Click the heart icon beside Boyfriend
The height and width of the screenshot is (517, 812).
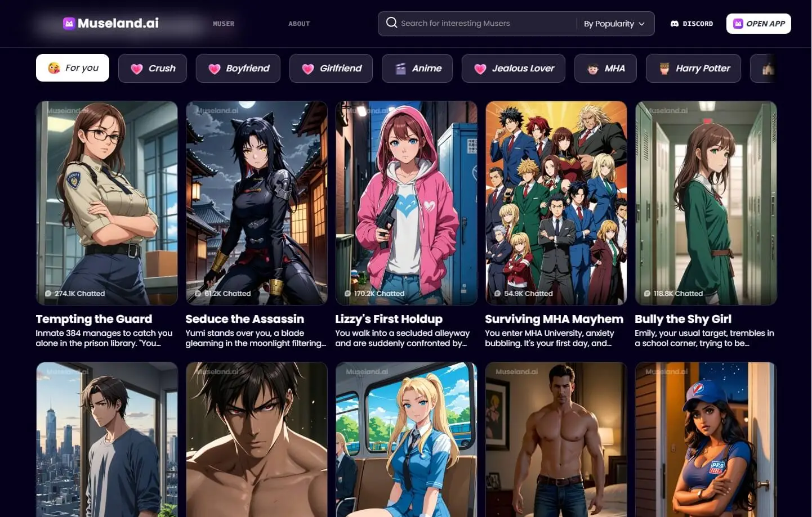214,69
